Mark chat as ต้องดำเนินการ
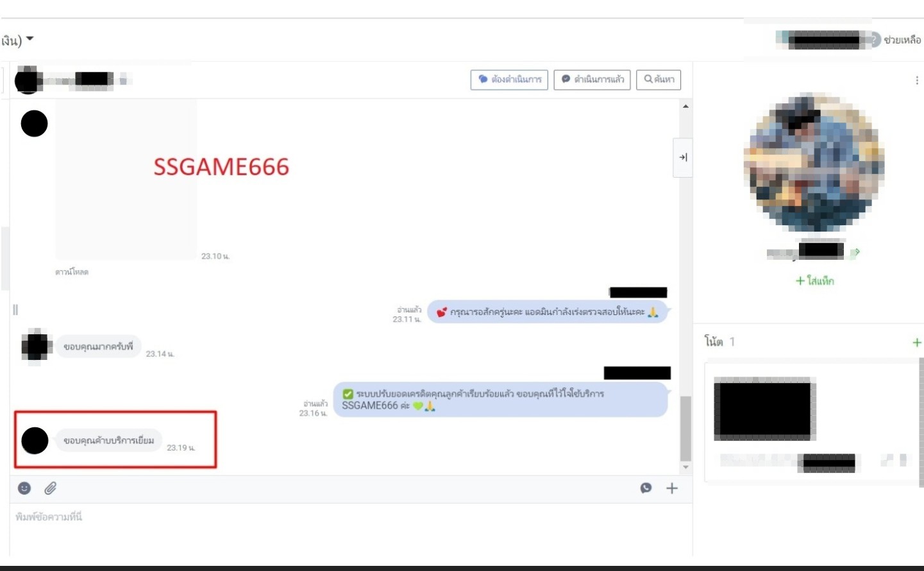The image size is (924, 571). tap(509, 80)
